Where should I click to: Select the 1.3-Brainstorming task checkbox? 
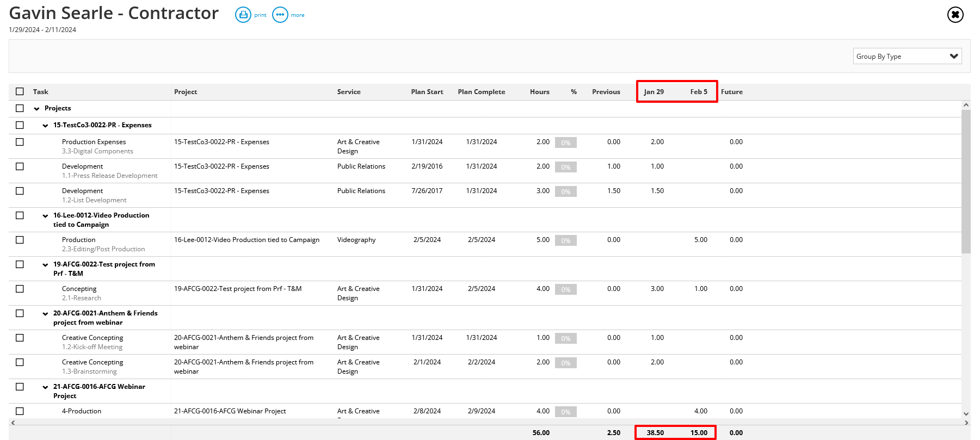tap(20, 362)
